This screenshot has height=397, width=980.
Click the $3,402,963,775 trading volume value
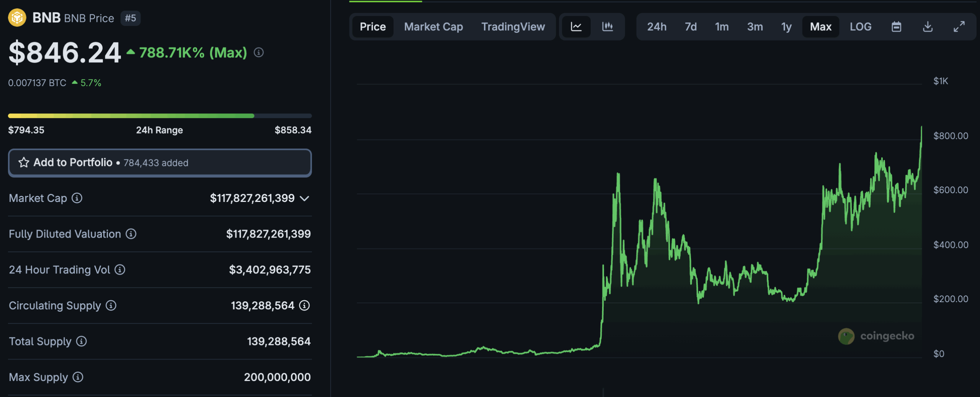[270, 270]
